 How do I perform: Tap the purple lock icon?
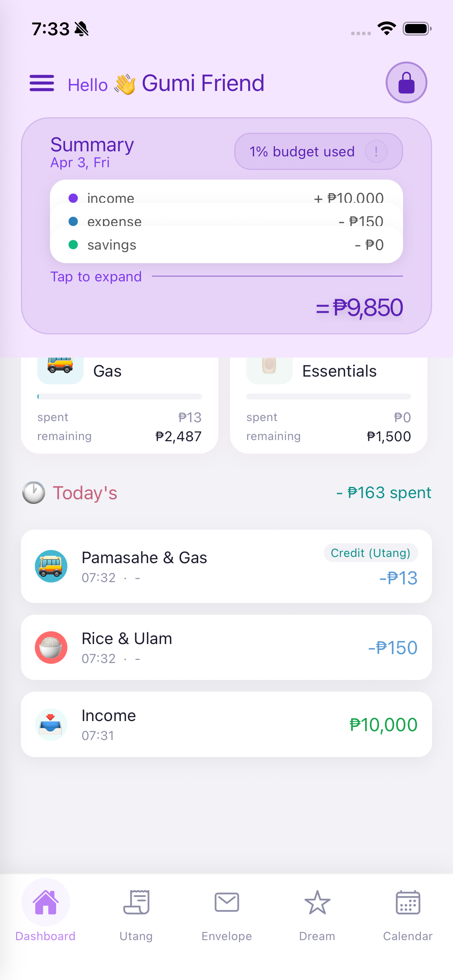tap(406, 82)
